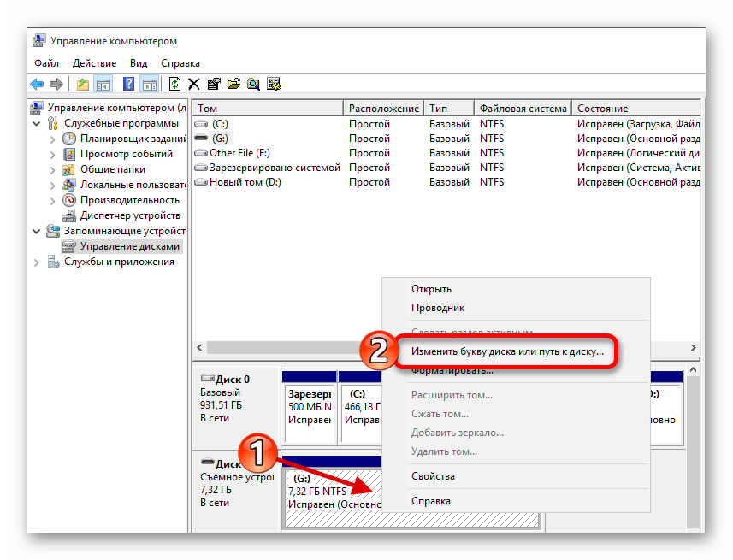The width and height of the screenshot is (733, 560).
Task: Toggle the console tree pane icon
Action: tap(103, 84)
